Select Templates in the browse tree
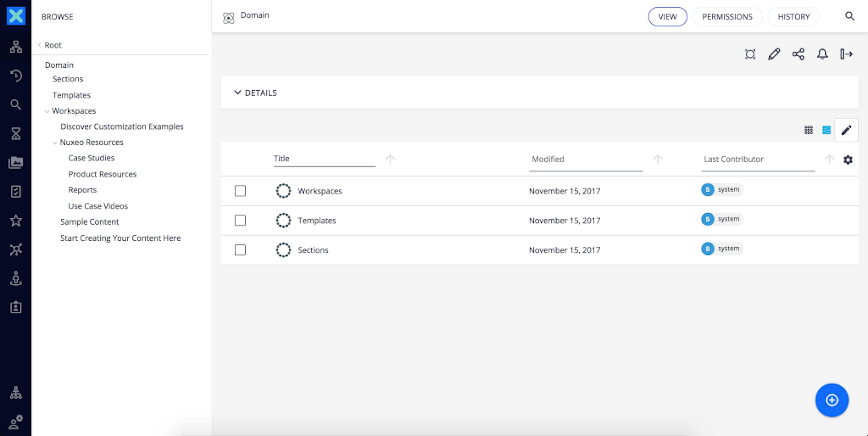868x436 pixels. pyautogui.click(x=71, y=95)
